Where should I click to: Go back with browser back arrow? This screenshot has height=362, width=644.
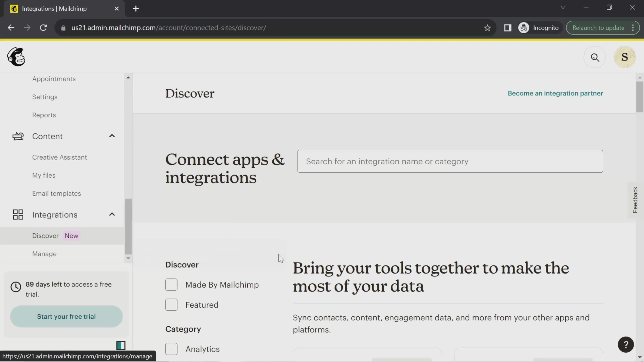[x=11, y=28]
